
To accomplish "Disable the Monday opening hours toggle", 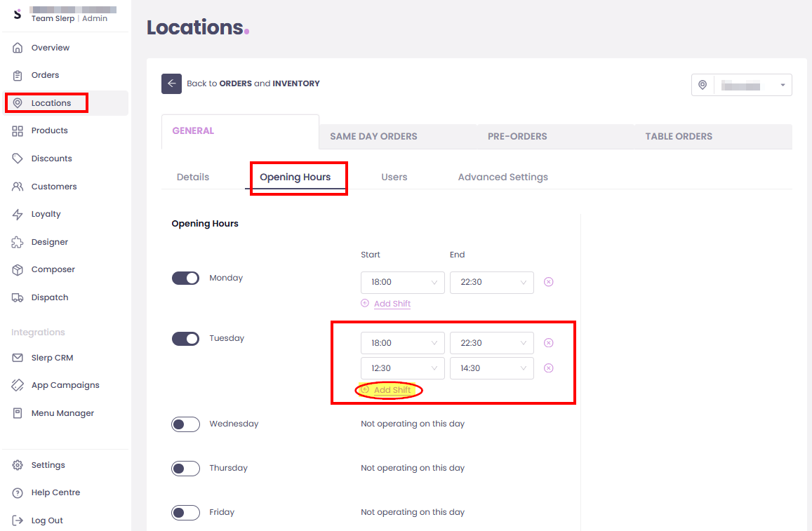I will [186, 278].
